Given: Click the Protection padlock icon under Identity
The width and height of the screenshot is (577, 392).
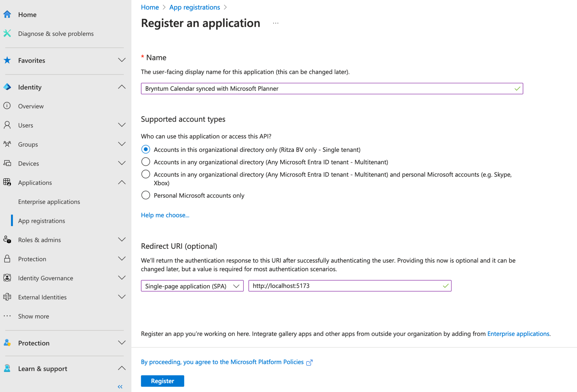Looking at the screenshot, I should click(7, 259).
